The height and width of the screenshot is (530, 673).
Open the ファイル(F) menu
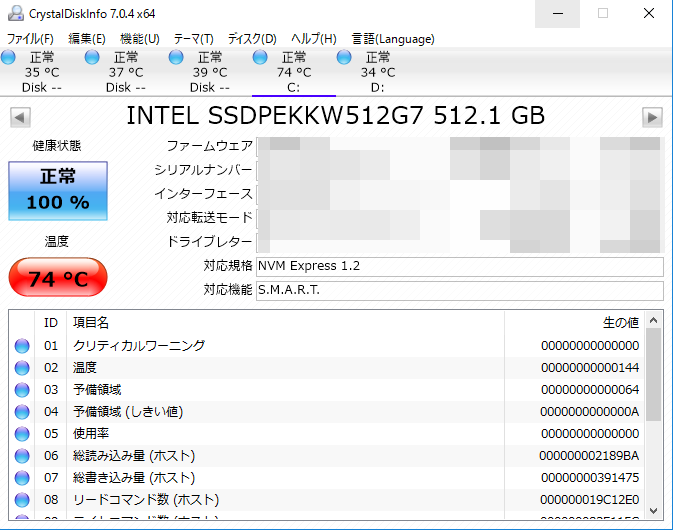30,39
